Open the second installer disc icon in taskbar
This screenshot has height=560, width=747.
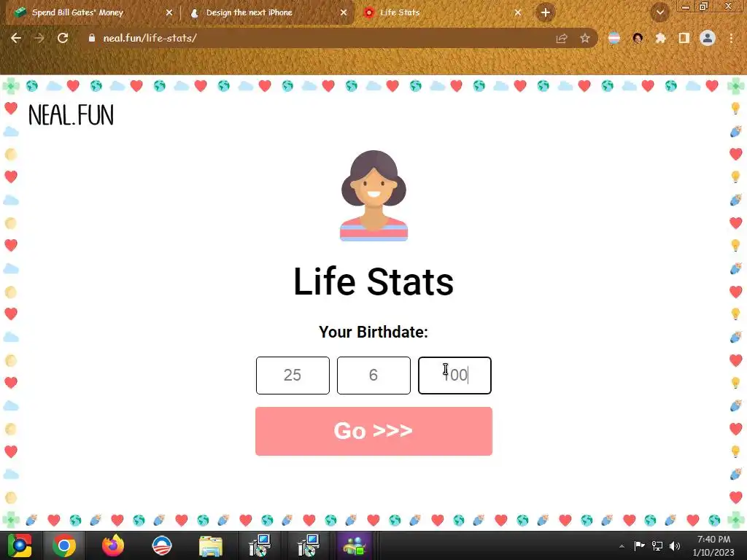[308, 545]
